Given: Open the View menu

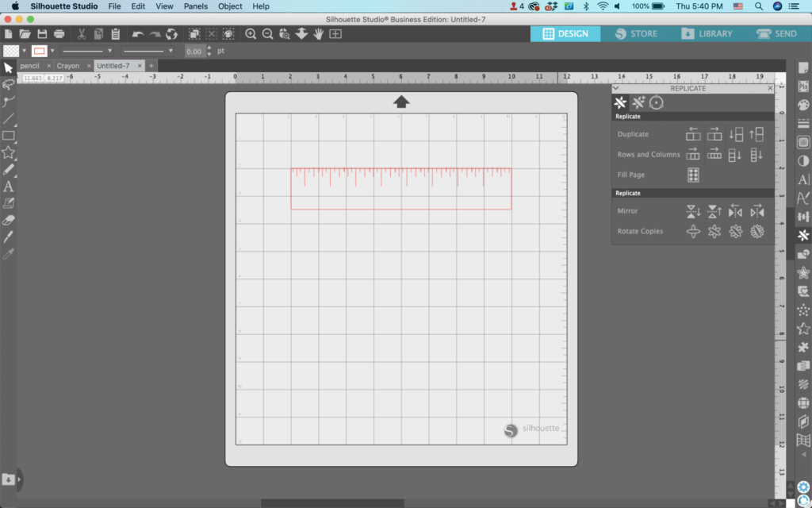Looking at the screenshot, I should [x=164, y=6].
